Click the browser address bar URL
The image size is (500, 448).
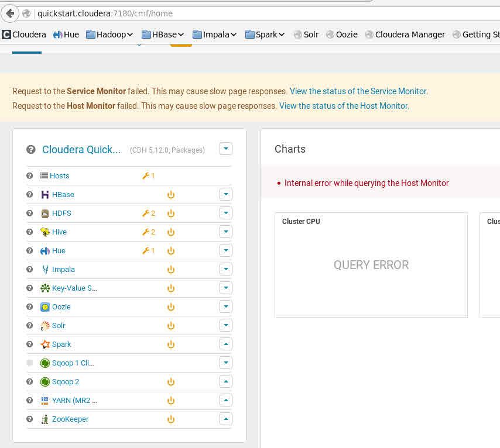(x=105, y=13)
